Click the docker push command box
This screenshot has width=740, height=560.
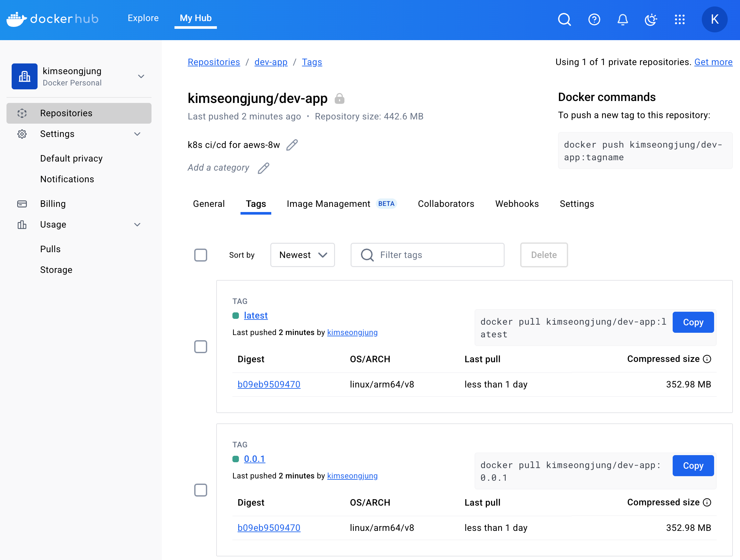(x=645, y=151)
